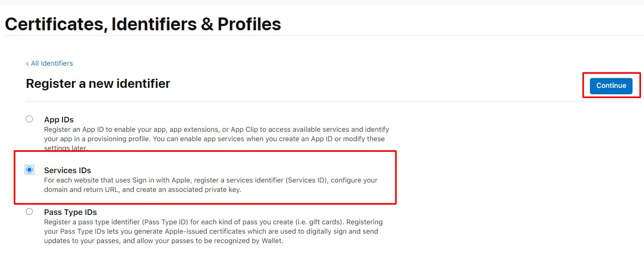Click the Pass Type IDs label text
Screen dimensions: 644x255
70,212
